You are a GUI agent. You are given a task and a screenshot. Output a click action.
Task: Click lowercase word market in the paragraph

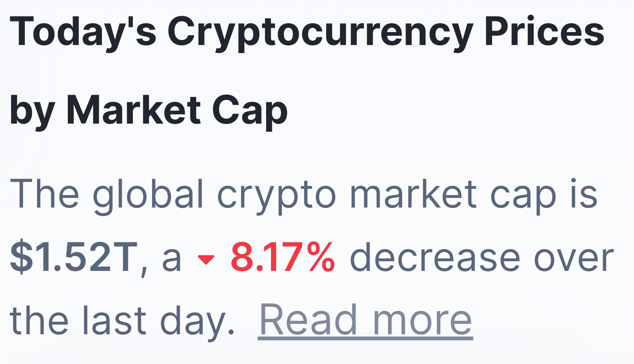413,195
